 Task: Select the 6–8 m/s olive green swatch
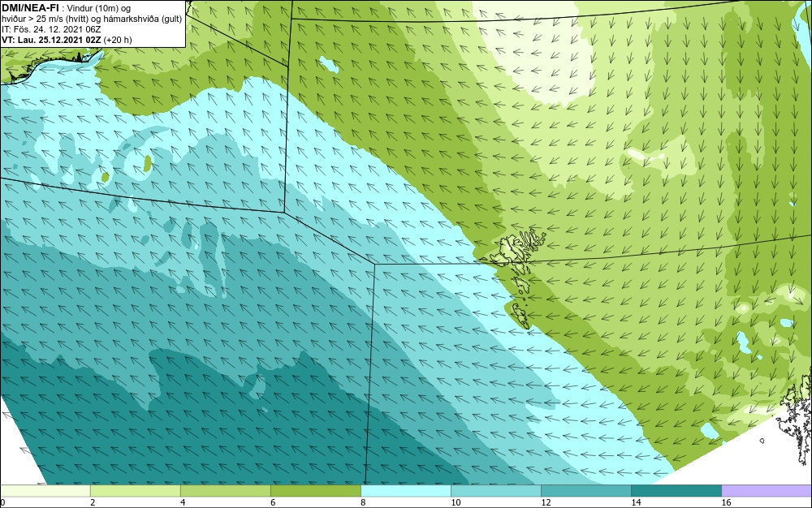(315, 491)
